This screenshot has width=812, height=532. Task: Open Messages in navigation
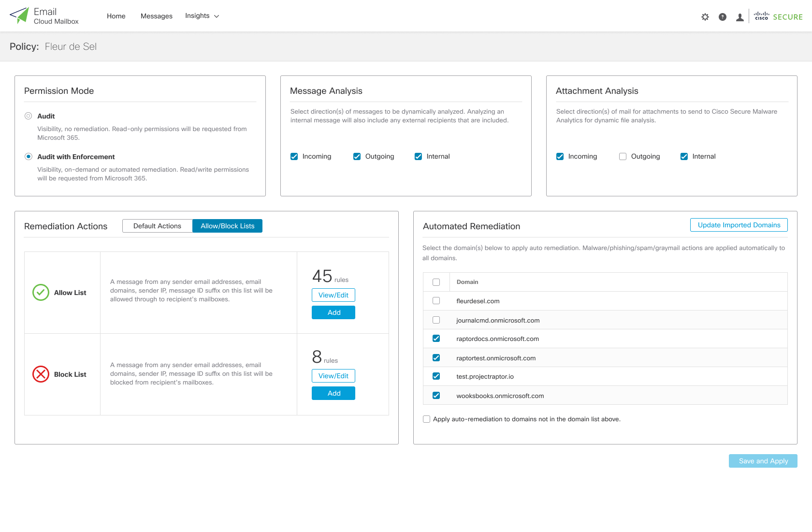156,16
